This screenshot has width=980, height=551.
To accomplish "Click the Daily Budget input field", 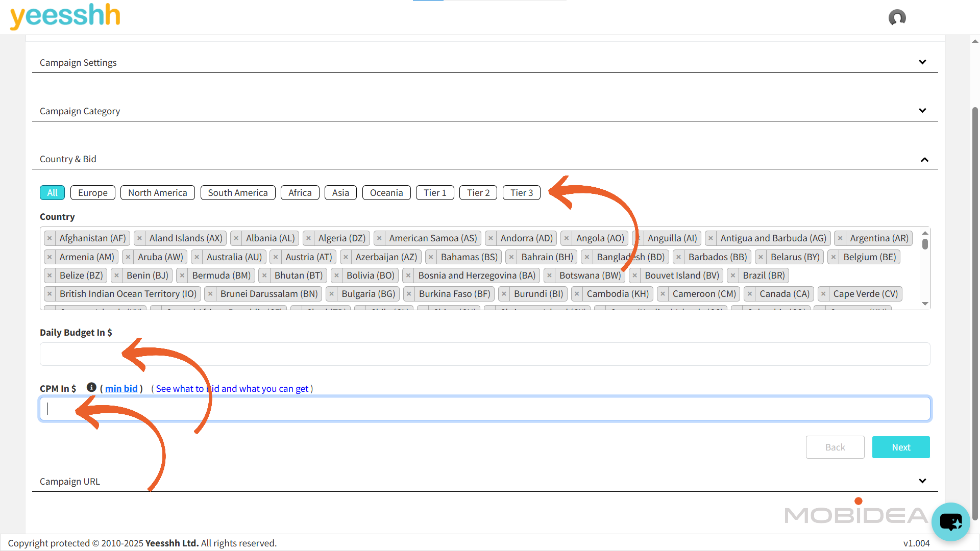I will click(484, 354).
